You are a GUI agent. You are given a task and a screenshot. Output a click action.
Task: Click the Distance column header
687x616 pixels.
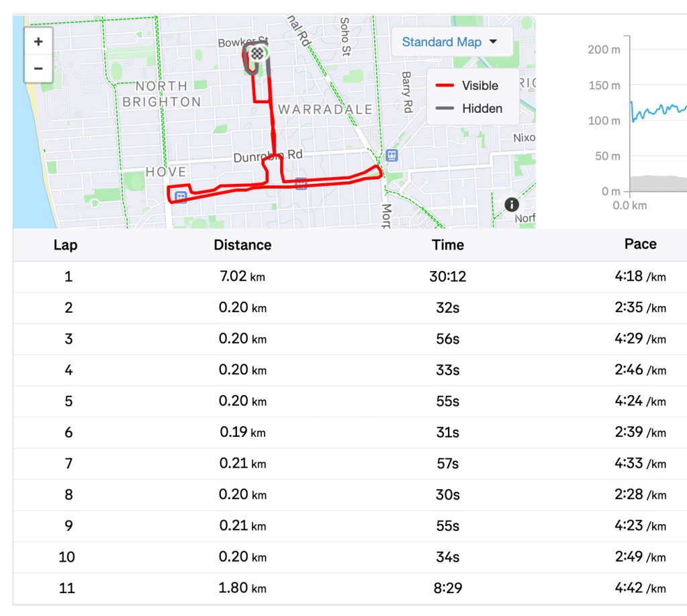(x=242, y=245)
